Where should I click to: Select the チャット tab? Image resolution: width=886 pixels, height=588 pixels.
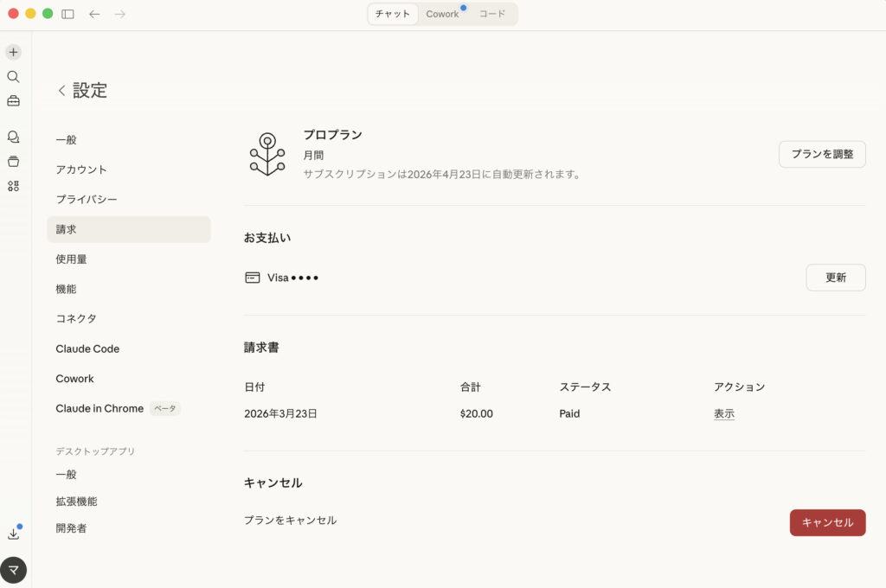pos(393,14)
